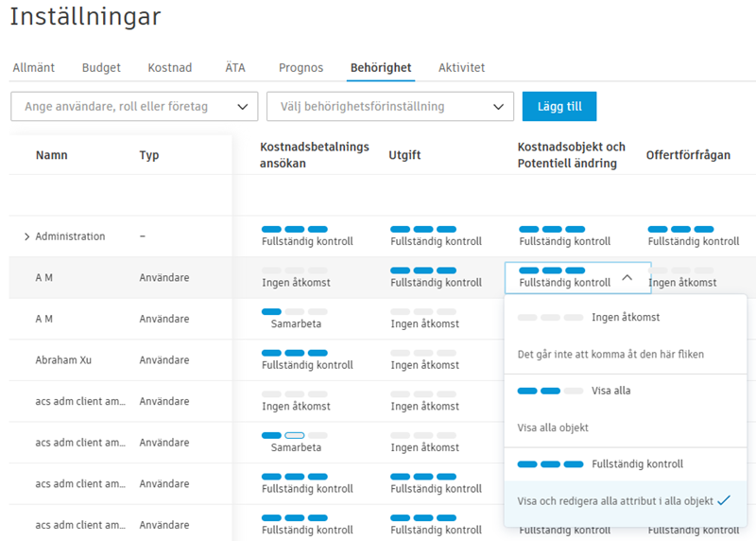The width and height of the screenshot is (756, 541).
Task: Go to the Kostnad tab
Action: coord(170,67)
